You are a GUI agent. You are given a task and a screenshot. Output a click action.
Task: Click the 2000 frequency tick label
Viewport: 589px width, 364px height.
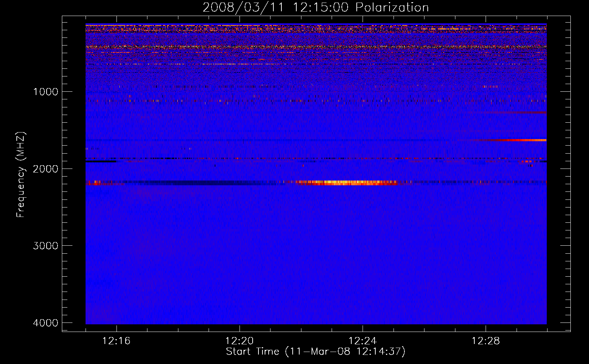[46, 169]
